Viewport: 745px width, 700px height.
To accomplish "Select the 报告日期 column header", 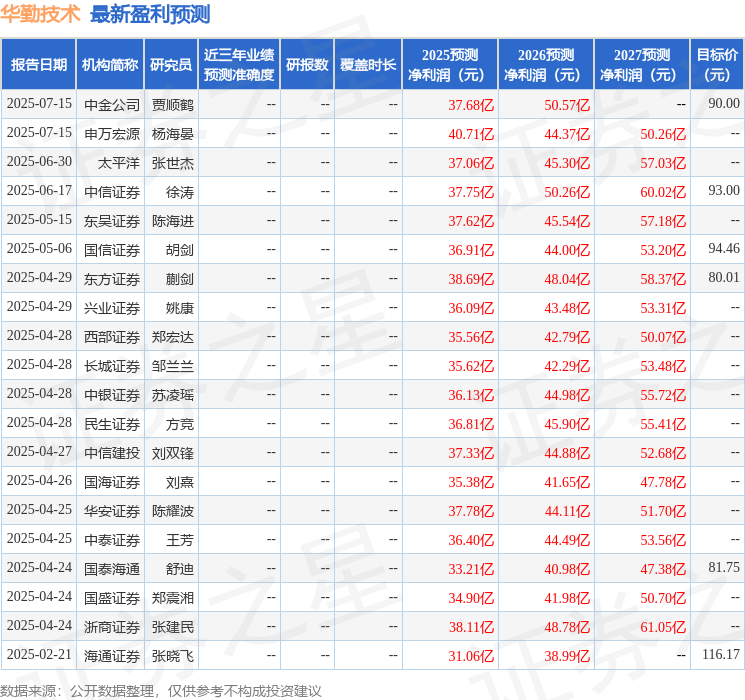I will click(x=39, y=65).
